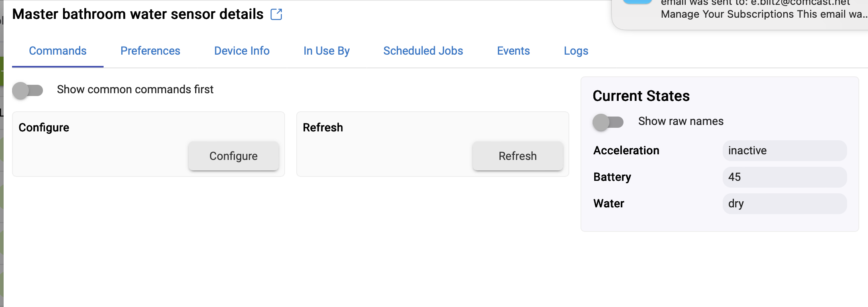Click the Refresh command button
This screenshot has height=307, width=868.
pyautogui.click(x=518, y=156)
